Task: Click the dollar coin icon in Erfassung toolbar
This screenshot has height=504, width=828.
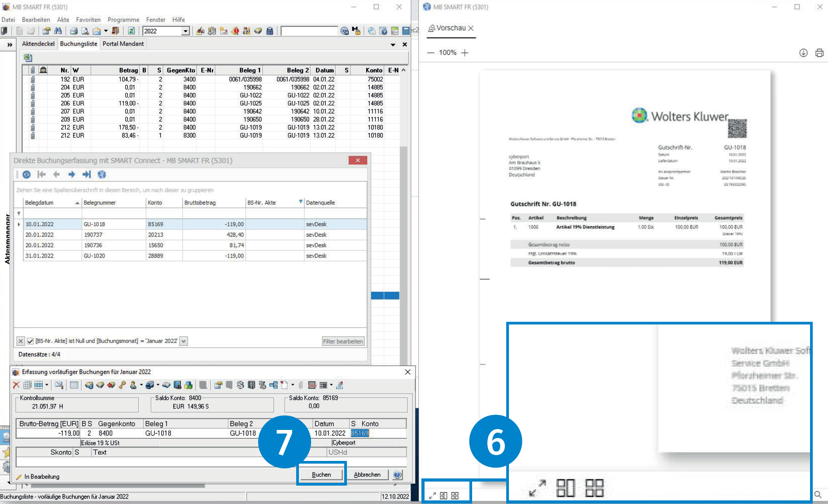Action: point(240,385)
